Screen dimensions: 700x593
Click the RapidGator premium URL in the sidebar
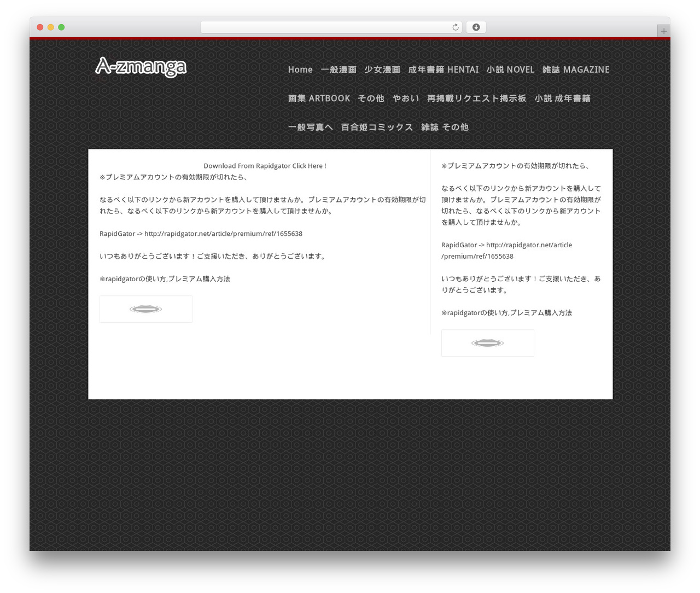click(x=507, y=251)
